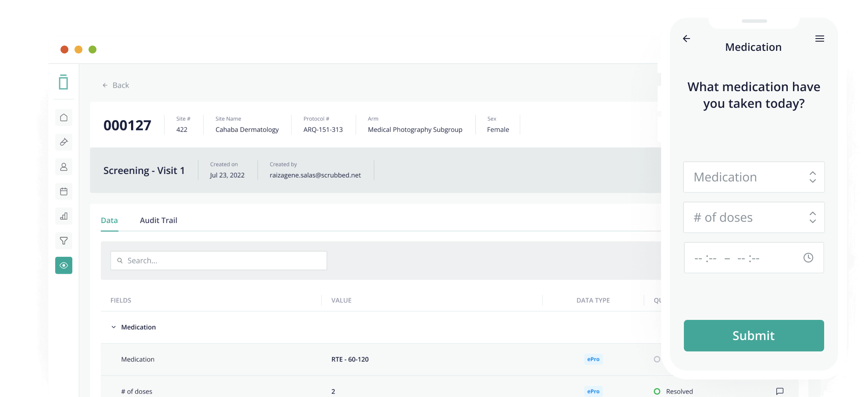This screenshot has width=868, height=397.
Task: Click the DATA TYPE column header
Action: (593, 300)
